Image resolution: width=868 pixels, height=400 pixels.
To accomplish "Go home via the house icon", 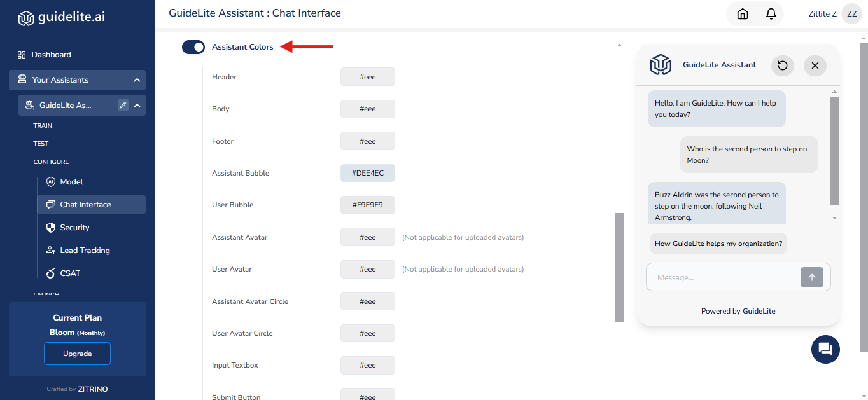I will [x=743, y=14].
